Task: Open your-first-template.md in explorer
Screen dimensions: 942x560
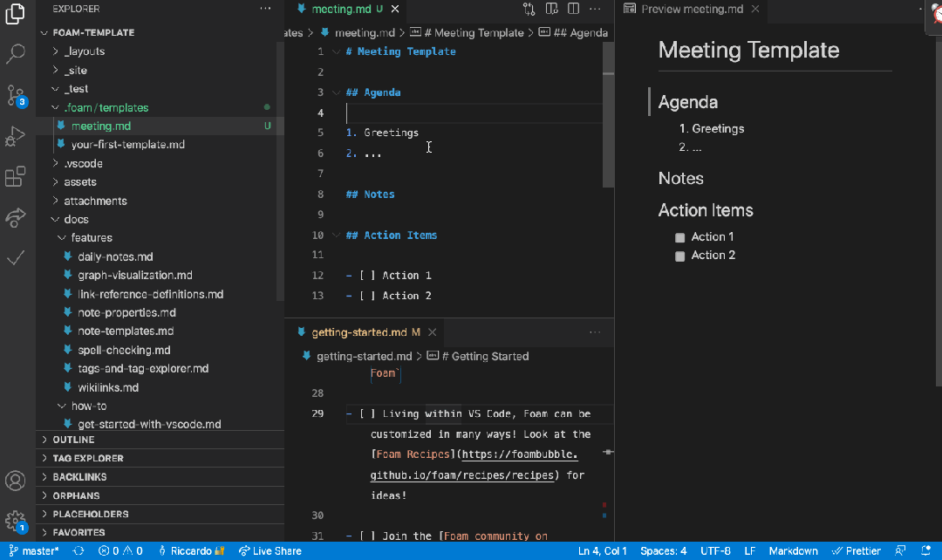Action: 127,145
